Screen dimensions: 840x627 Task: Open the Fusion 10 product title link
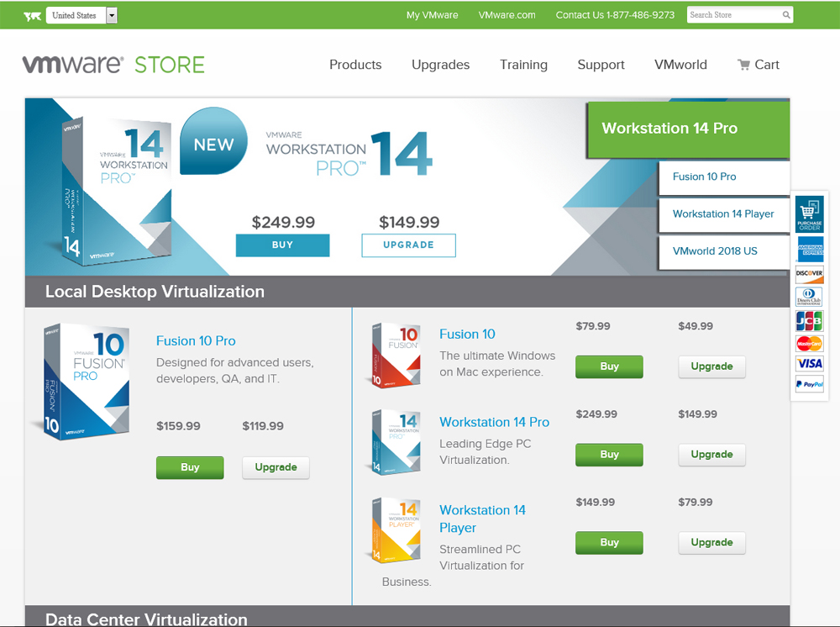[x=467, y=334]
